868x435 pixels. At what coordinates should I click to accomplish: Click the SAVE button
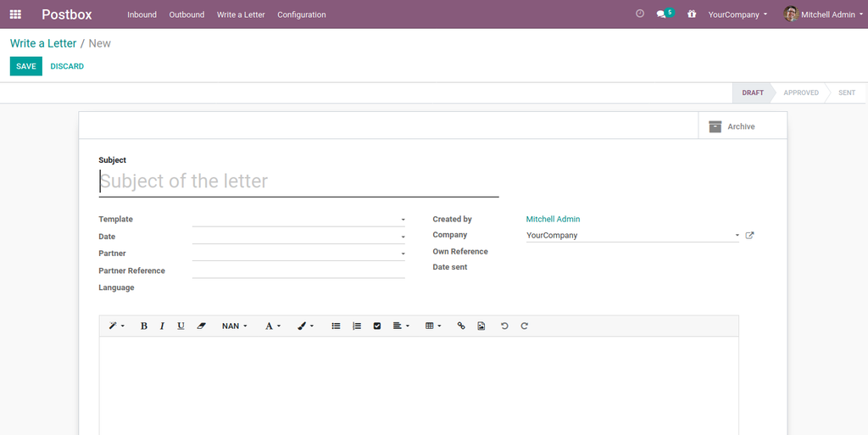[x=26, y=66]
